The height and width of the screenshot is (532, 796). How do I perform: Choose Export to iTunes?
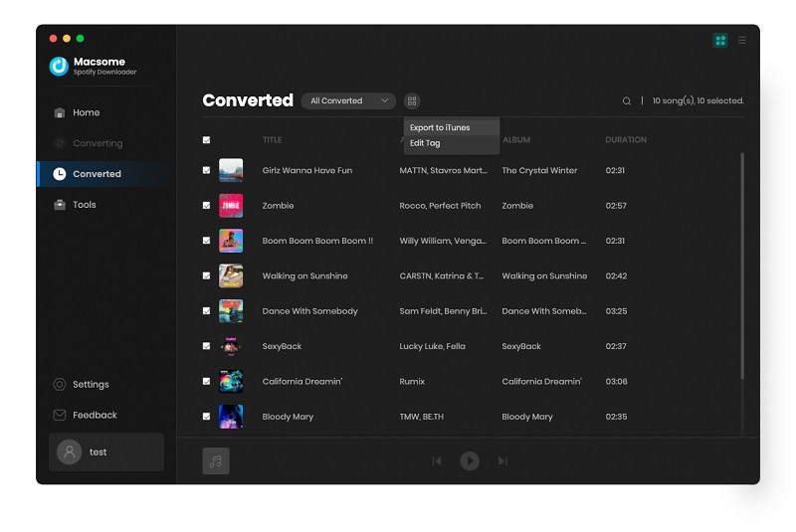click(x=452, y=128)
